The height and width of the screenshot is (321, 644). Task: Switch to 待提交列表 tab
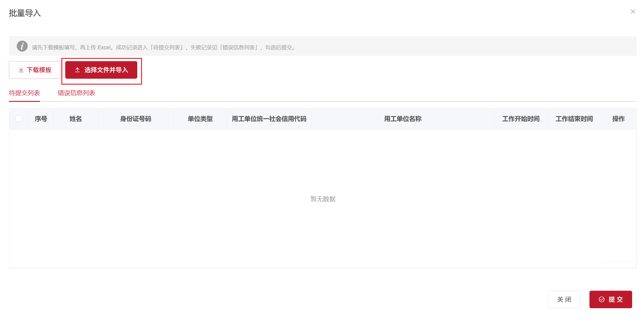coord(24,93)
